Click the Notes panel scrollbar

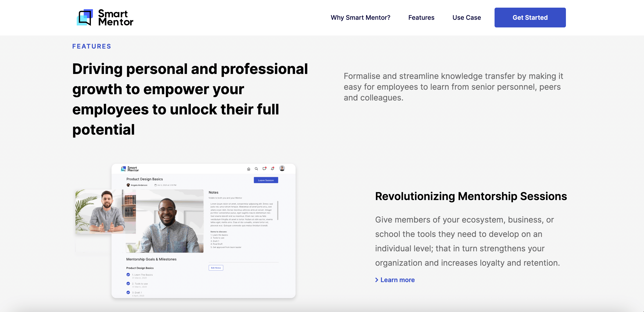click(x=278, y=211)
